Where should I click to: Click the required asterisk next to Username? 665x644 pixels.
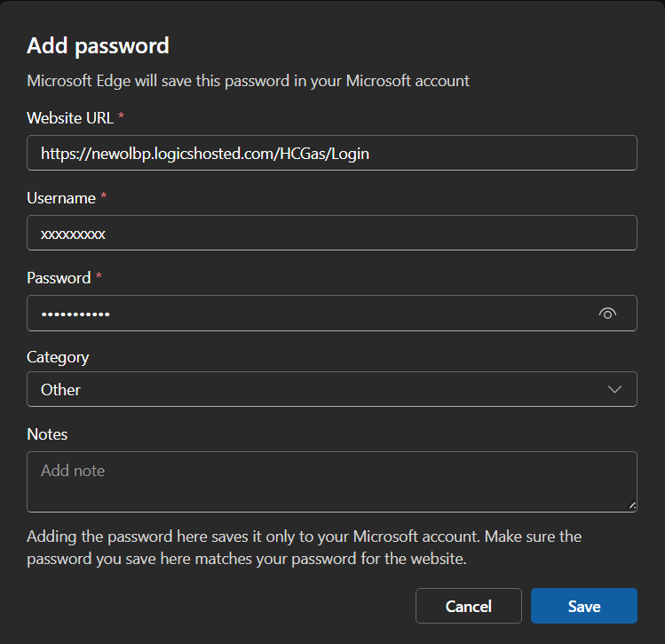coord(104,197)
